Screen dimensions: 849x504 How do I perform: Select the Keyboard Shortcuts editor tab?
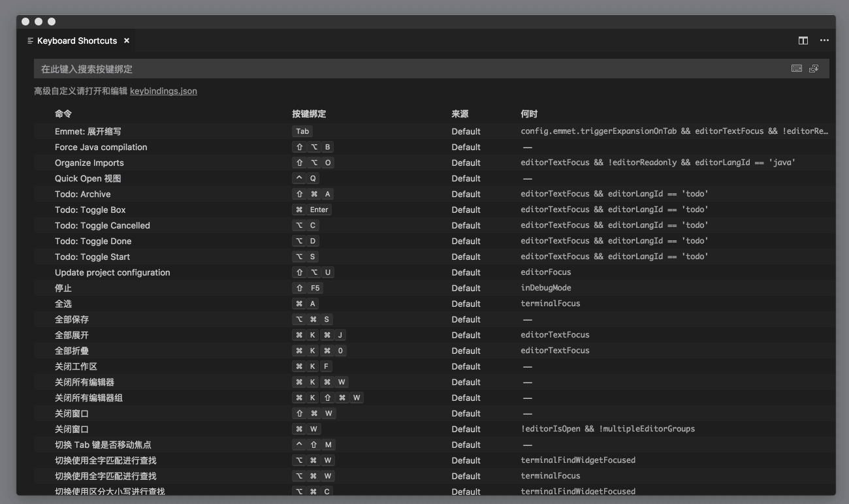tap(78, 40)
